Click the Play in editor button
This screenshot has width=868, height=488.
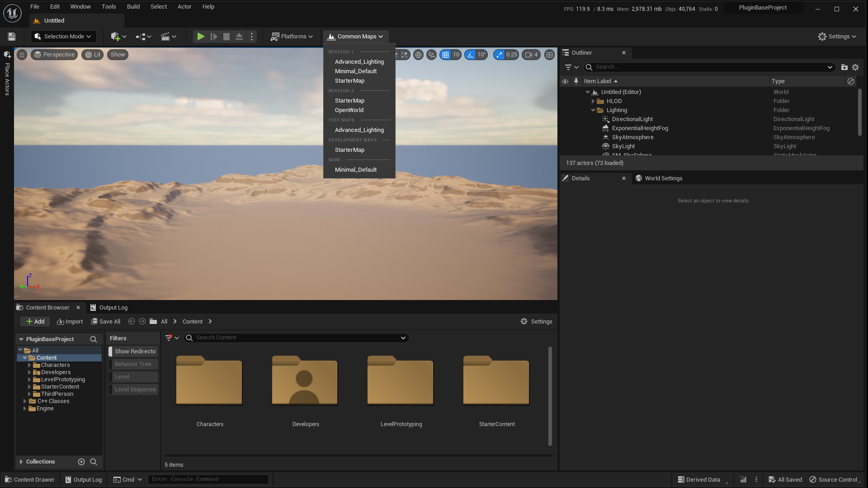(201, 37)
